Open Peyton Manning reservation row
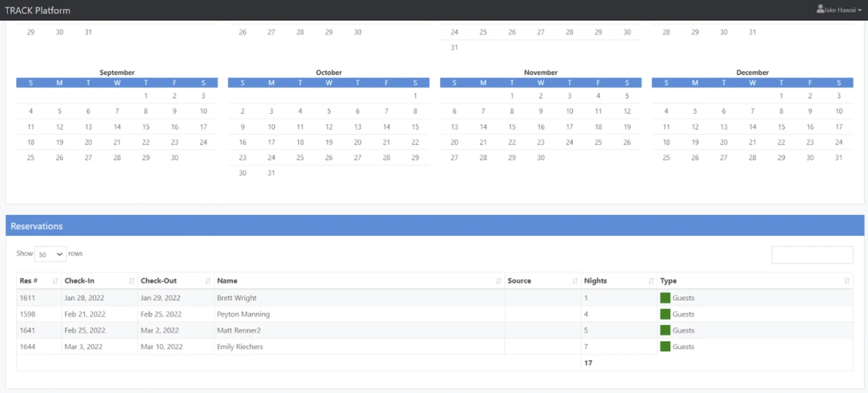Image resolution: width=868 pixels, height=393 pixels. pyautogui.click(x=435, y=314)
